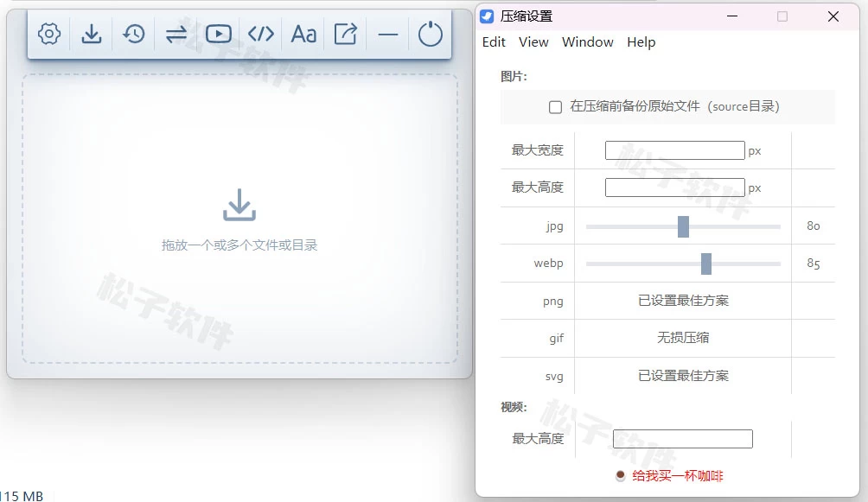Click the swap arrows toolbar icon

pyautogui.click(x=176, y=35)
